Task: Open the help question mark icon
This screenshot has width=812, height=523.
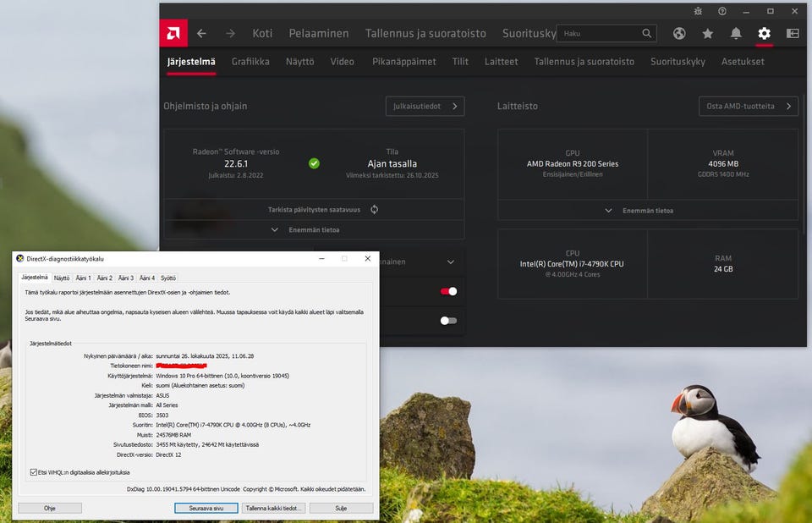Action: [x=721, y=11]
